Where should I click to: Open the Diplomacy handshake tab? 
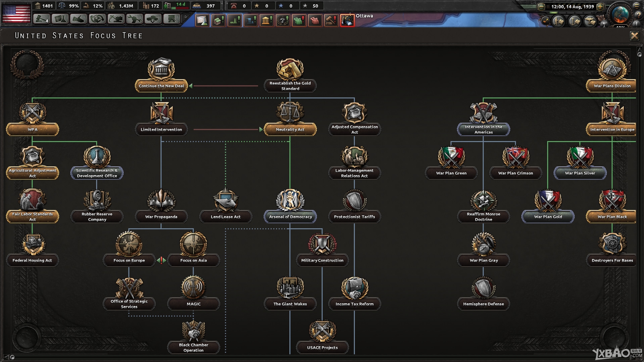click(x=78, y=19)
